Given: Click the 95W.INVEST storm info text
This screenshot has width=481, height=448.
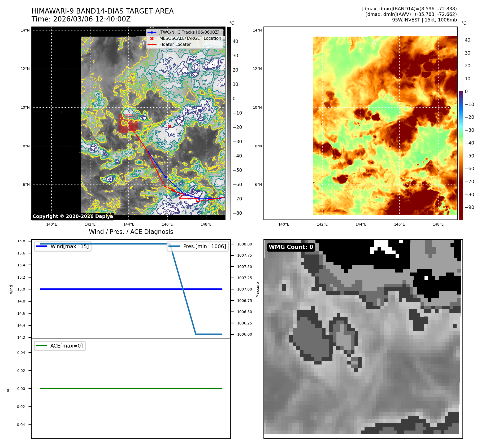Looking at the screenshot, I should (x=424, y=20).
